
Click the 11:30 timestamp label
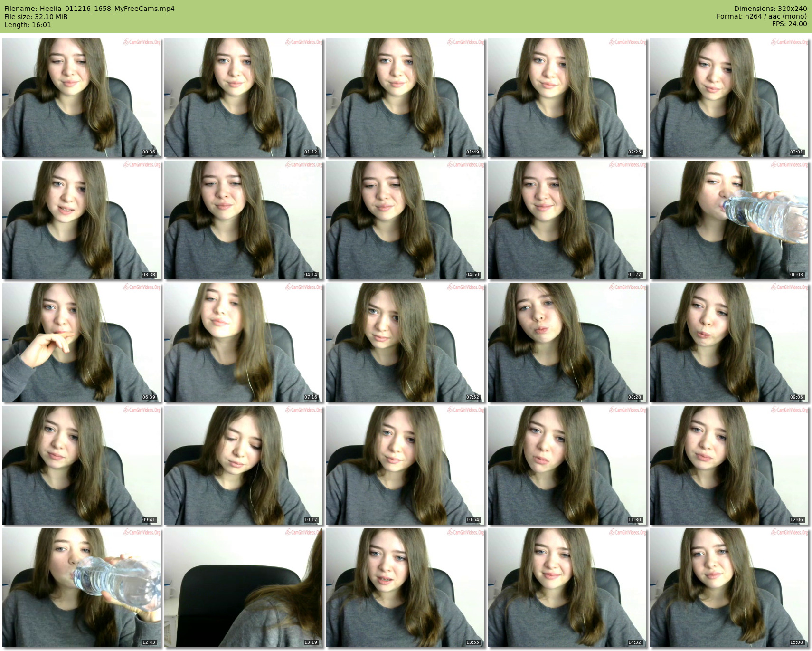pyautogui.click(x=634, y=520)
